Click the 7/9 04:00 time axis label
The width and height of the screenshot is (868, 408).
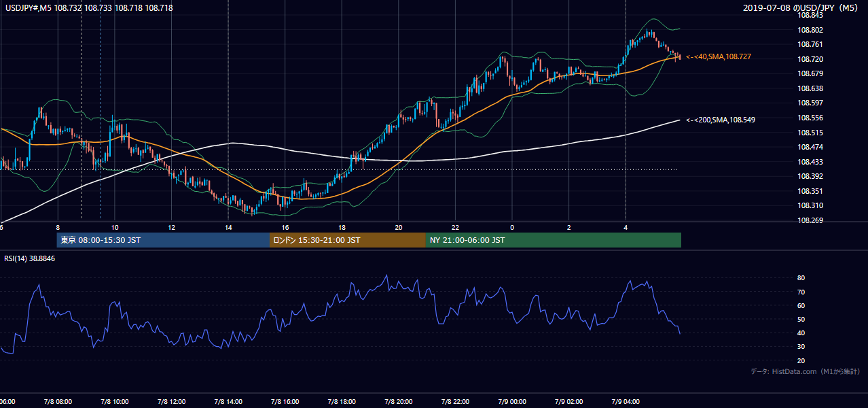(x=625, y=402)
